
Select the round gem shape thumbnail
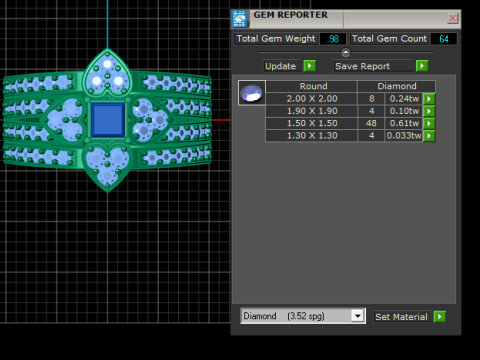tap(252, 93)
